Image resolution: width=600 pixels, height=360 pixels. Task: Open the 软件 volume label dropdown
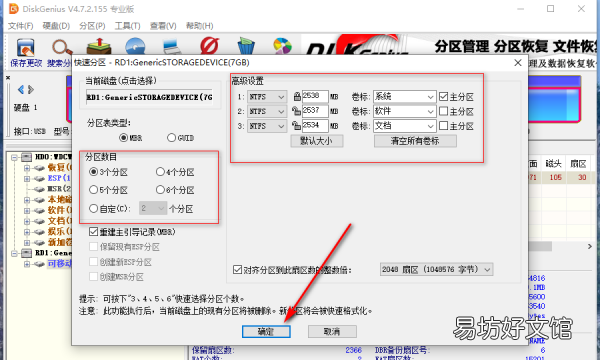[430, 111]
